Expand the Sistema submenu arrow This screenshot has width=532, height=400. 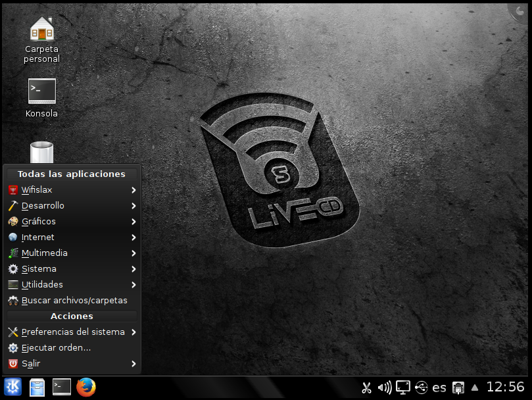point(133,269)
